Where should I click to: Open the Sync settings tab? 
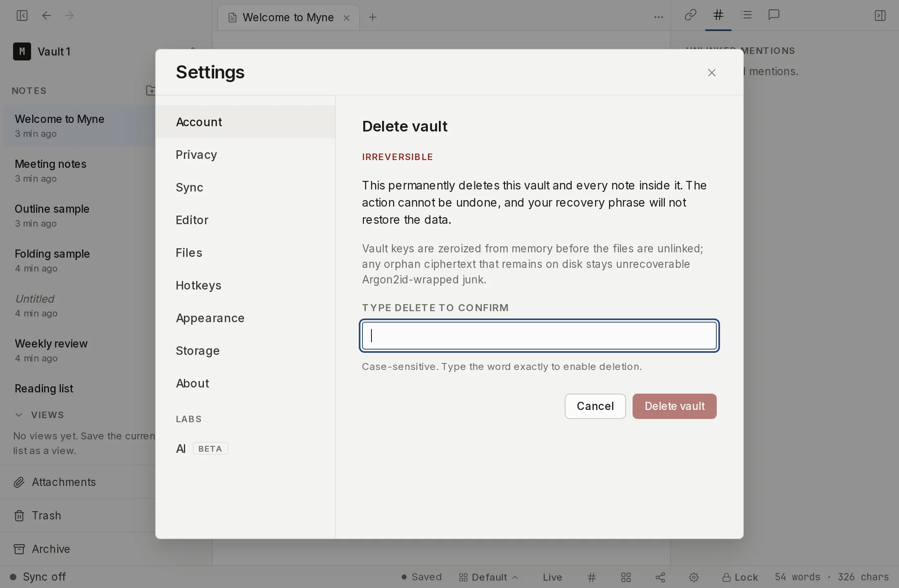click(246, 187)
